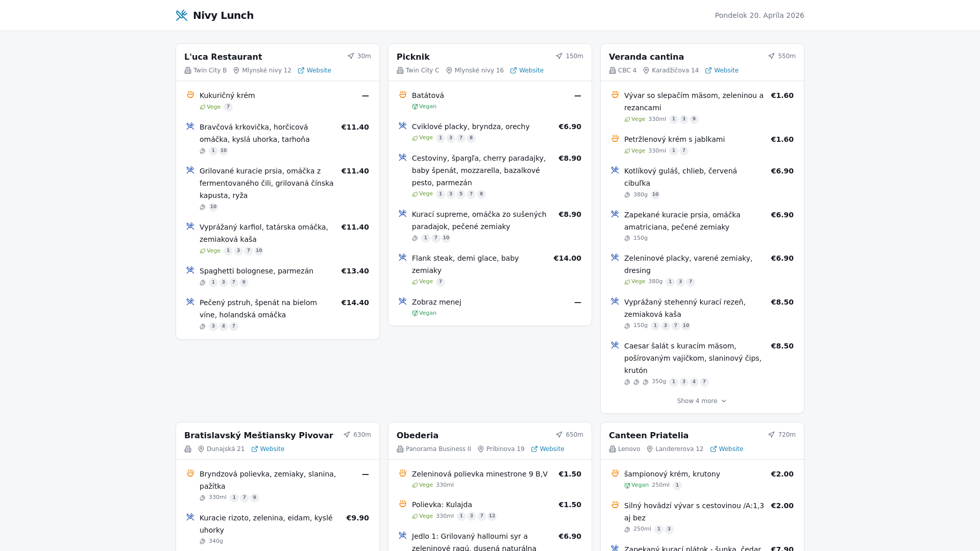Click the €9.90 price for Kuracie rizoto
This screenshot has width=980, height=551.
[x=357, y=518]
